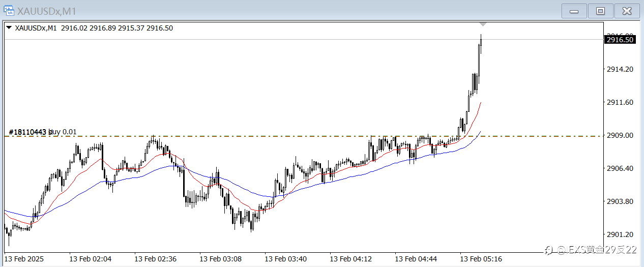Click the 13 Feb 04:44 time label
644x267 pixels.
pos(416,259)
